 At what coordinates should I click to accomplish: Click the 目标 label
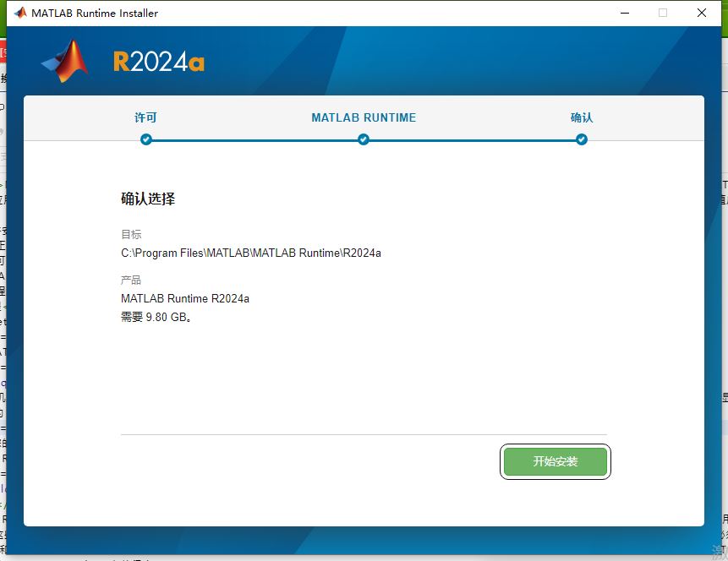(131, 234)
